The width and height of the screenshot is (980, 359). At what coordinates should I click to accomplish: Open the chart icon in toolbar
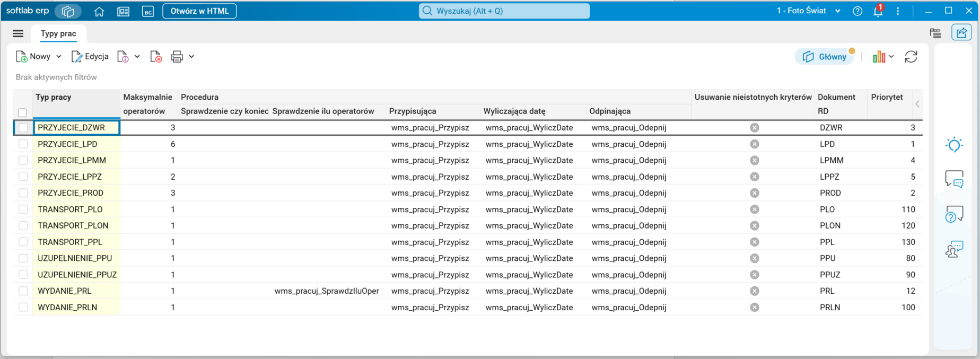tap(879, 57)
